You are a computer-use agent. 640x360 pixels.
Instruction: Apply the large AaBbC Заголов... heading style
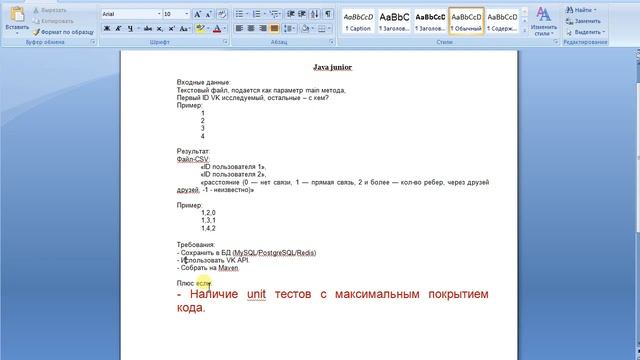[x=394, y=21]
